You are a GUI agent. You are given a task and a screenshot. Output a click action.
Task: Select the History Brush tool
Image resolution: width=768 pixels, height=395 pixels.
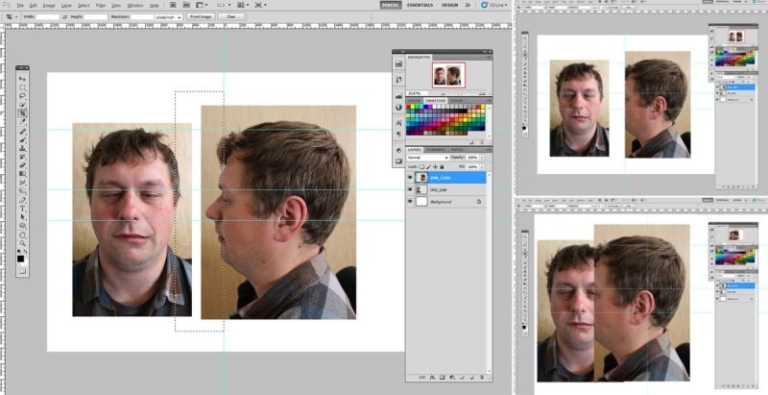click(x=22, y=157)
